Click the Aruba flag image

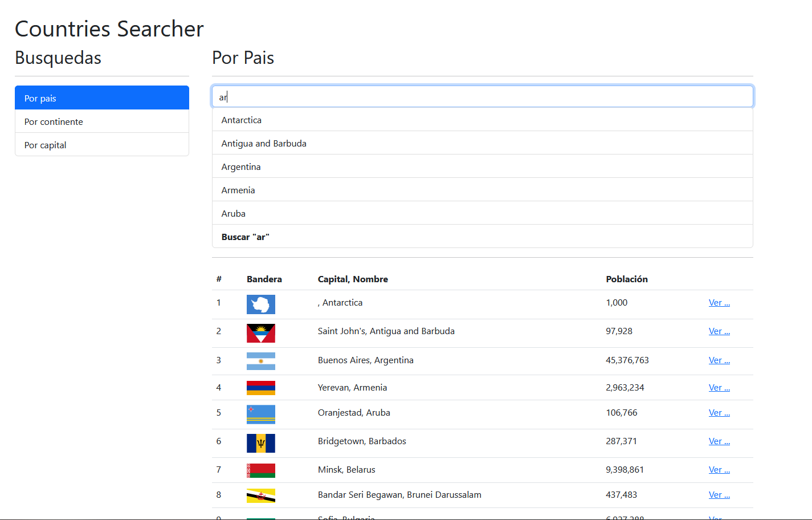pyautogui.click(x=261, y=415)
